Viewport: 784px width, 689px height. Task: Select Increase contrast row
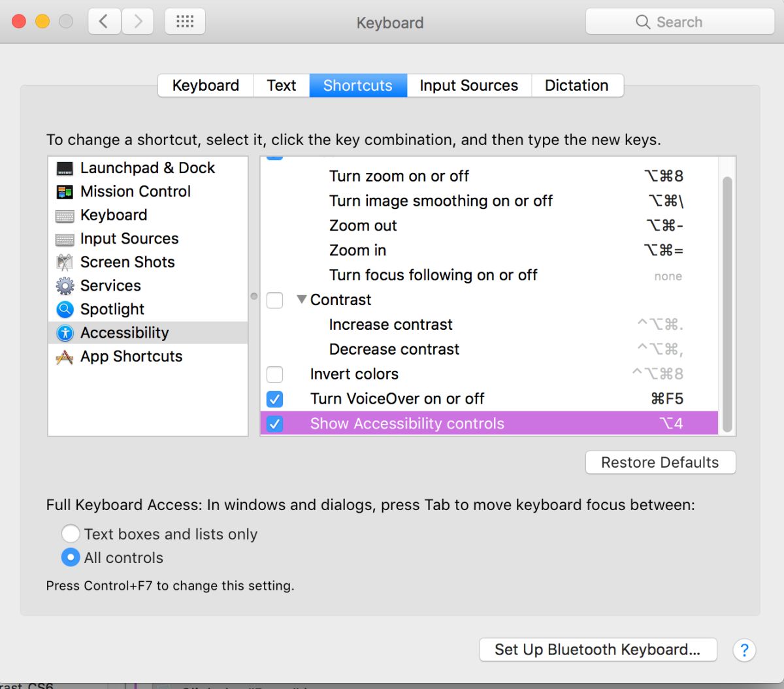[x=489, y=325]
